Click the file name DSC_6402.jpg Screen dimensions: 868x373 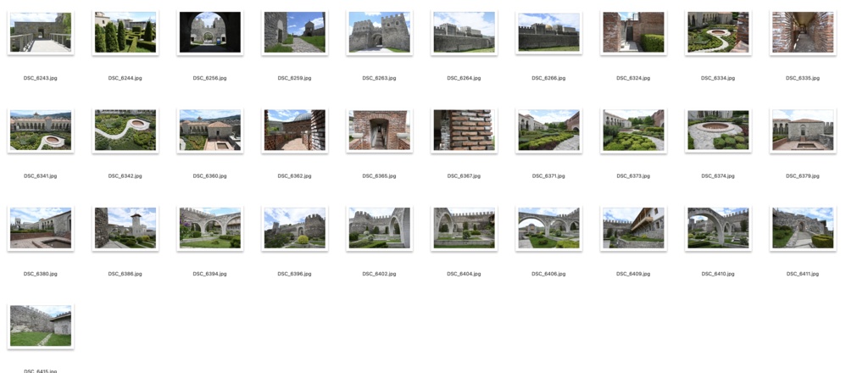point(379,274)
